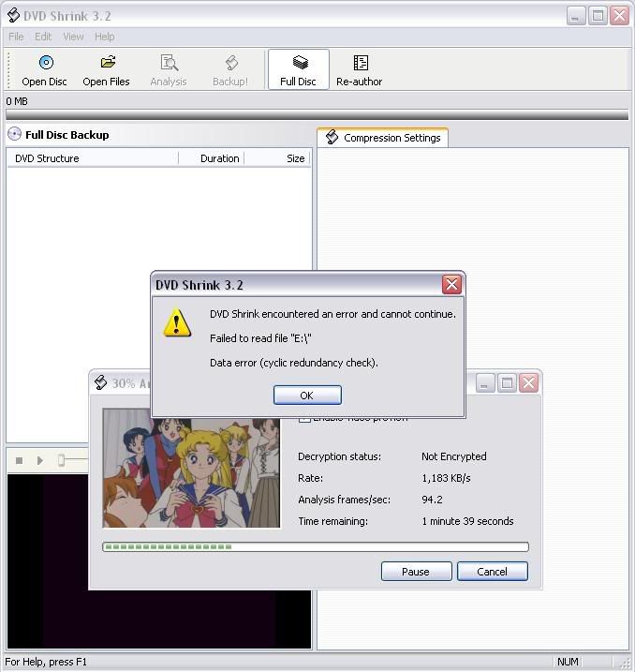Click the Compression Settings tab icon
Image resolution: width=635 pixels, height=672 pixels.
coord(332,137)
